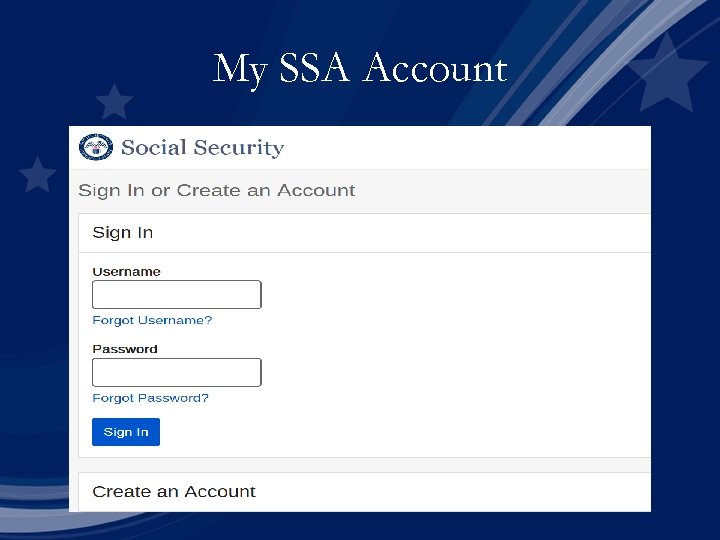This screenshot has width=720, height=540.
Task: Click the star beside Sign In or Create heading
Action: [38, 174]
